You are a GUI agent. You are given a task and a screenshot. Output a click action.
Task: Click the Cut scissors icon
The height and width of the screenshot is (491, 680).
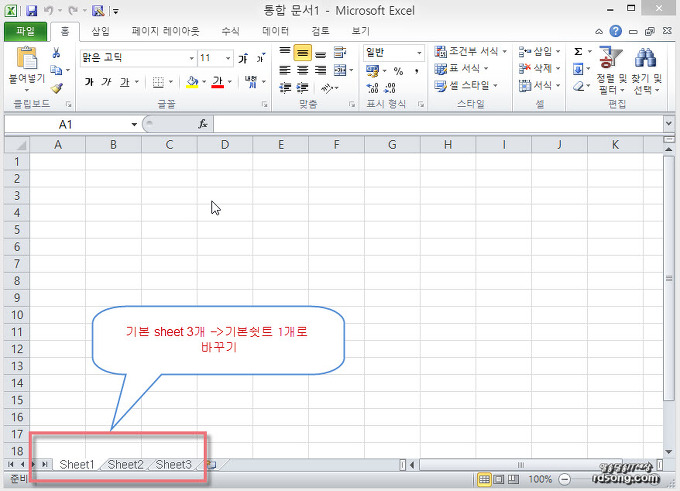point(56,52)
